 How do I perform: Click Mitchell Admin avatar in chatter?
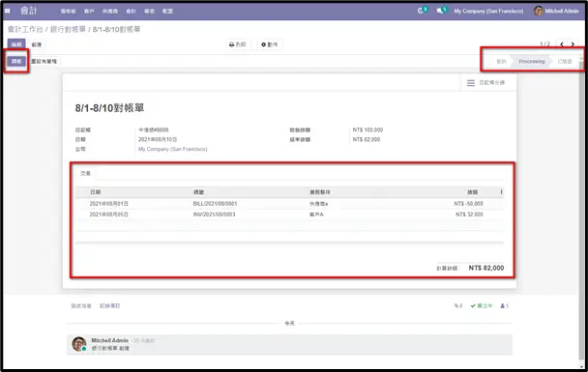[x=79, y=344]
